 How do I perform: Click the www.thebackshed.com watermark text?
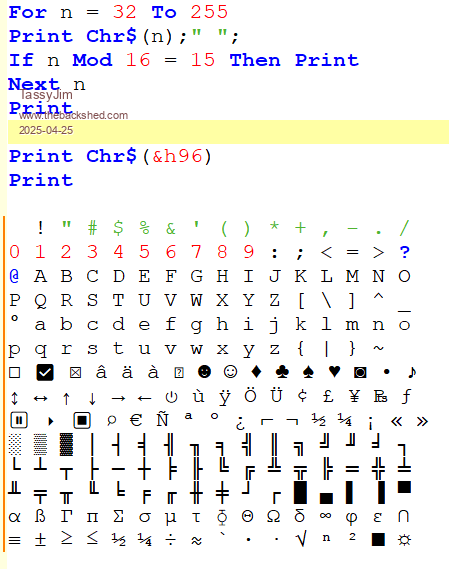click(x=74, y=115)
